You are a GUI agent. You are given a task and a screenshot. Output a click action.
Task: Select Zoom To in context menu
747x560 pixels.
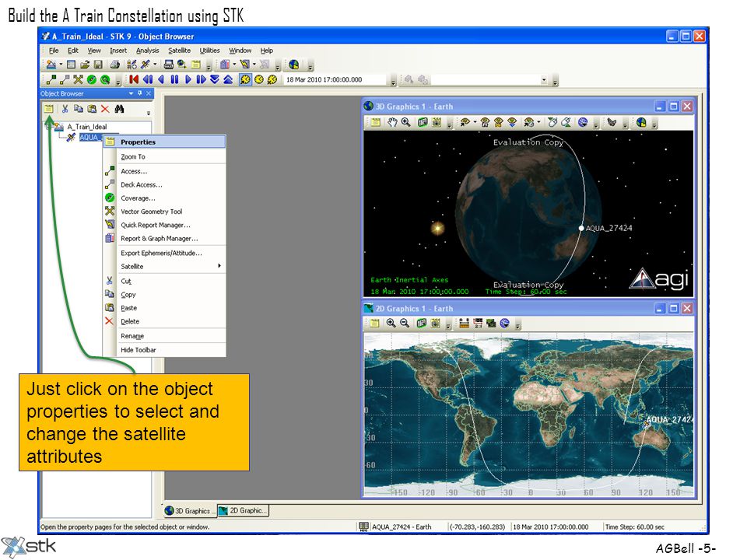[x=165, y=156]
